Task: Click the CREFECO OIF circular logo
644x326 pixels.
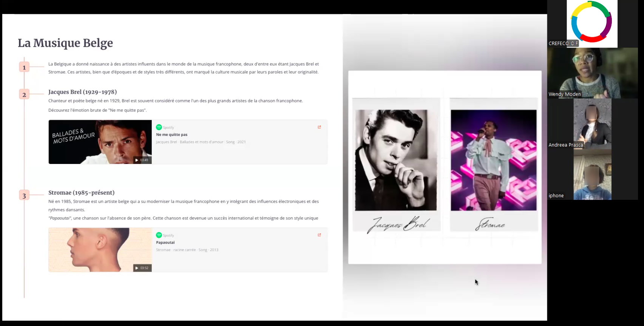Action: tap(591, 22)
